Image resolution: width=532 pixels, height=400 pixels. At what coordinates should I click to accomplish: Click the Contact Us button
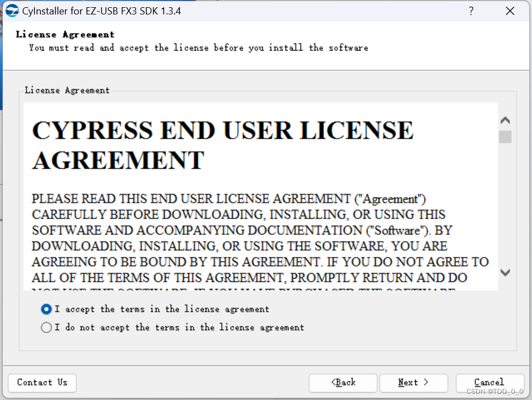[42, 383]
